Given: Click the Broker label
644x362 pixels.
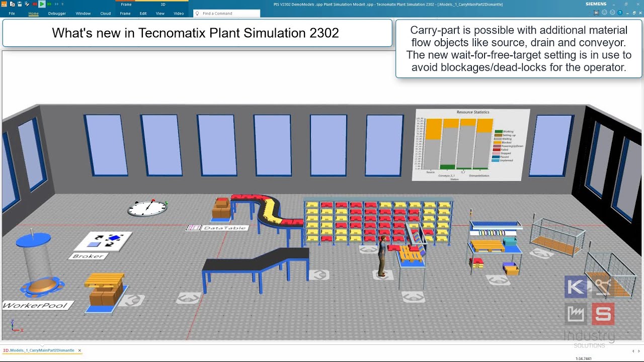Looking at the screenshot, I should point(88,256).
